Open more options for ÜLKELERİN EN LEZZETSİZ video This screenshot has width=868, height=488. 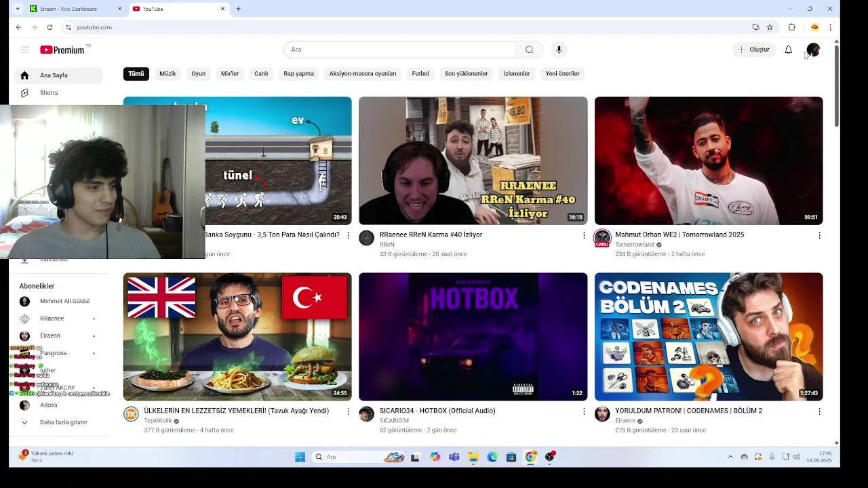[348, 411]
